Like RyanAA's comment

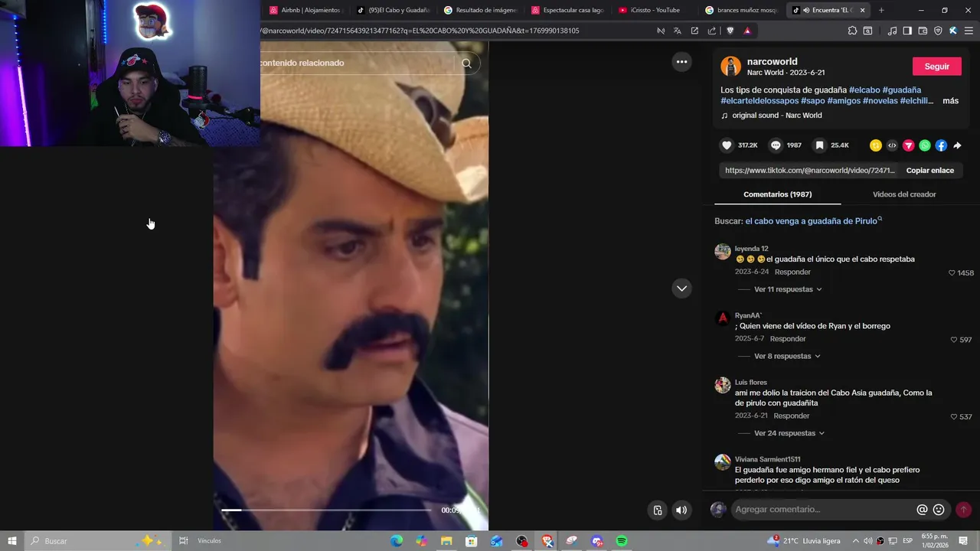[954, 340]
